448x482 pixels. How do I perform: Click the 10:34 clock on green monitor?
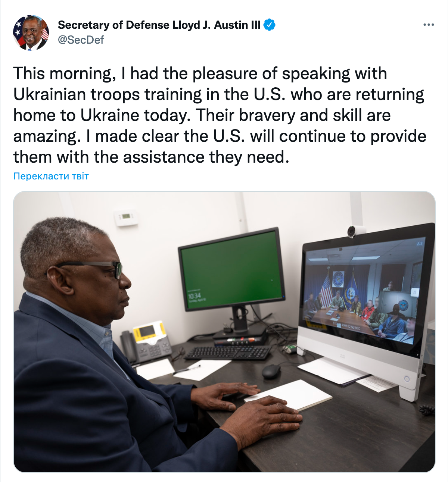(195, 297)
